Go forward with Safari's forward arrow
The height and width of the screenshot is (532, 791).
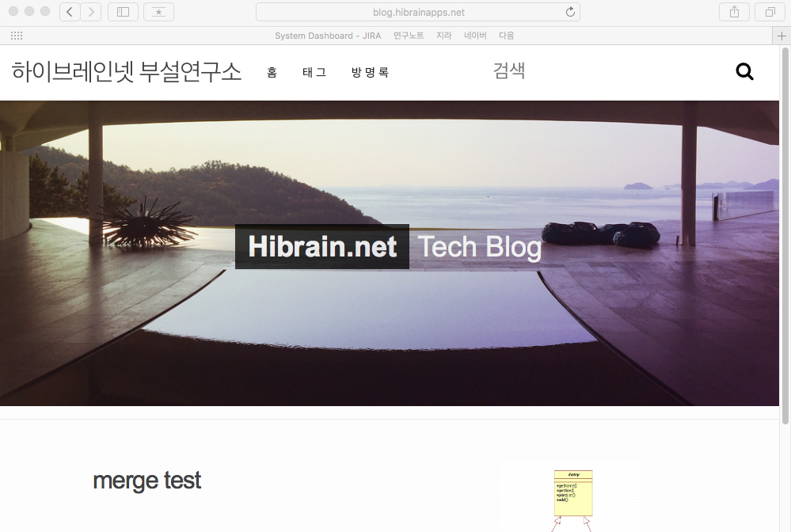tap(91, 12)
